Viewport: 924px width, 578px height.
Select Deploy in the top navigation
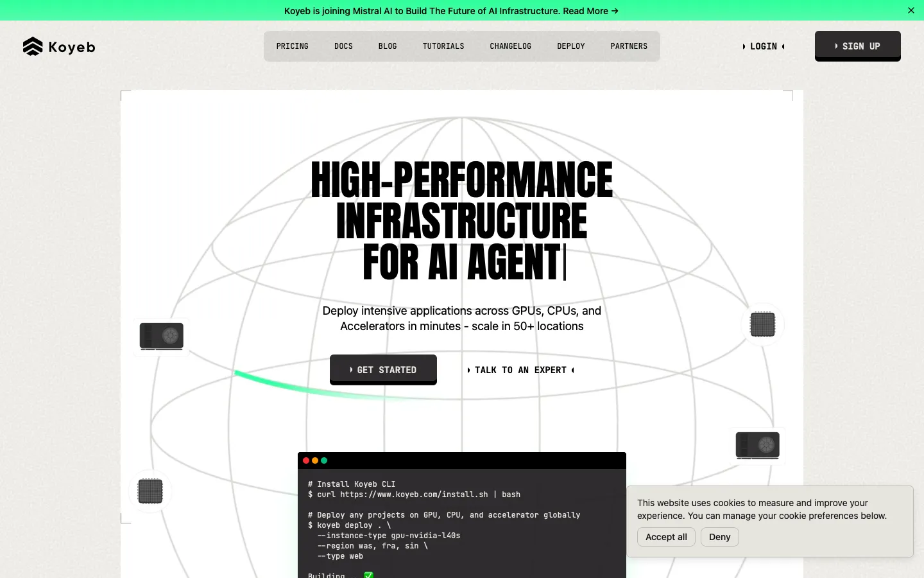pos(571,46)
